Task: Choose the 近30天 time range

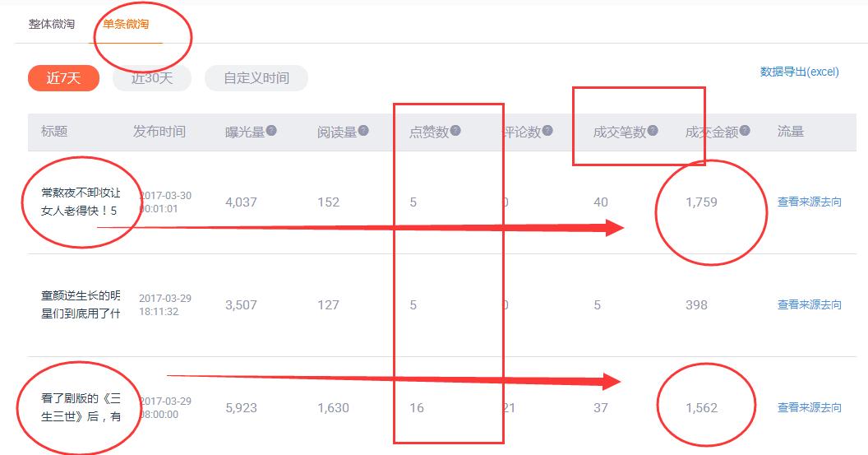Action: pos(152,78)
